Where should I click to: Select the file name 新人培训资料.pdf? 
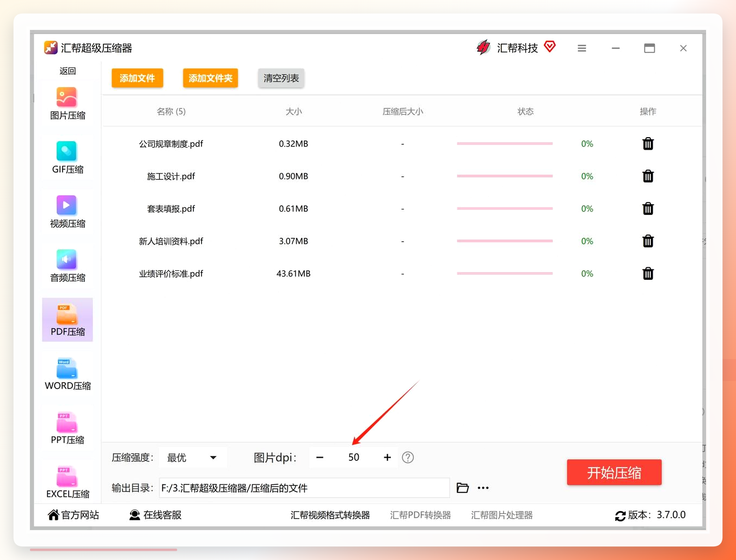pos(171,241)
